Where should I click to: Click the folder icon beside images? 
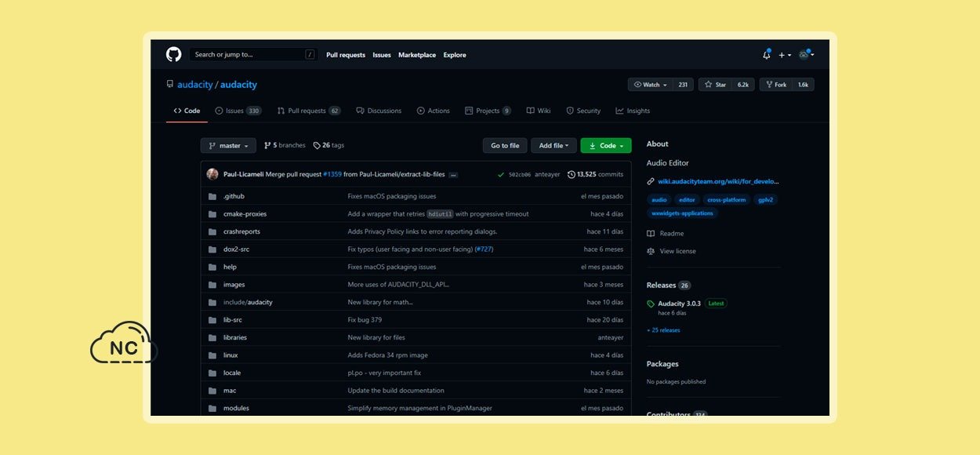click(x=212, y=285)
